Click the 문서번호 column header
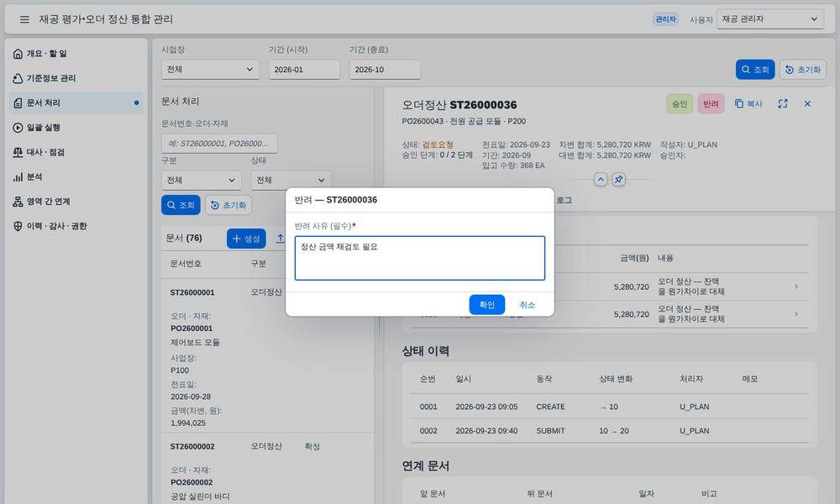 (186, 264)
